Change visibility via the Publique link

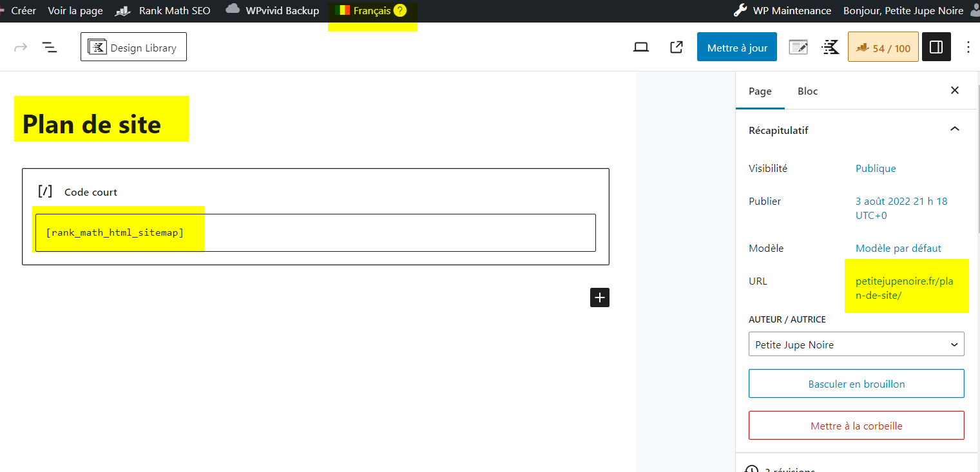876,169
